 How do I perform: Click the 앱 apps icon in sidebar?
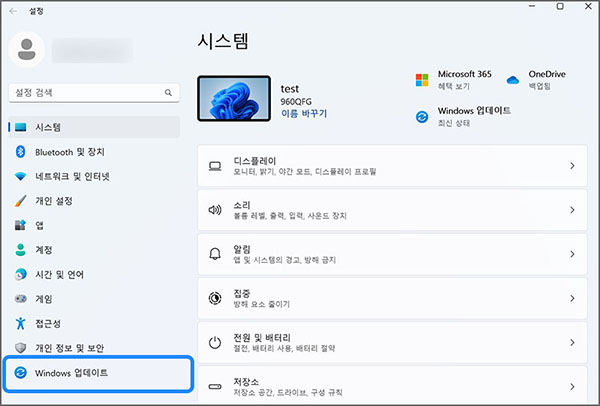(x=21, y=225)
